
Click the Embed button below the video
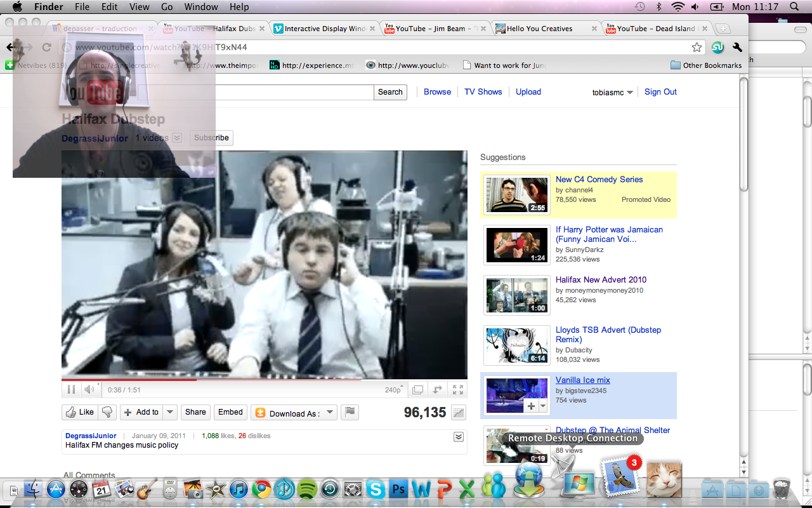coord(230,412)
